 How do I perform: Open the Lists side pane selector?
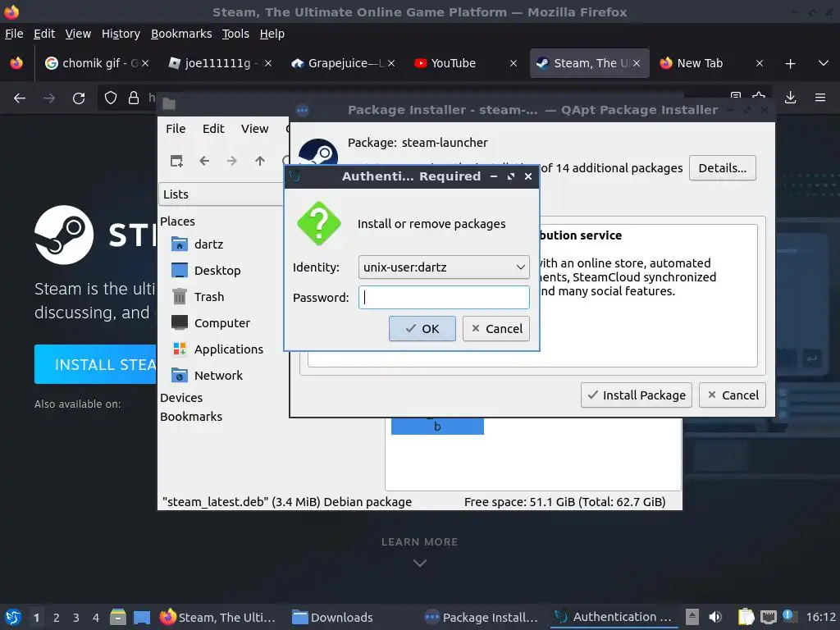pyautogui.click(x=221, y=194)
